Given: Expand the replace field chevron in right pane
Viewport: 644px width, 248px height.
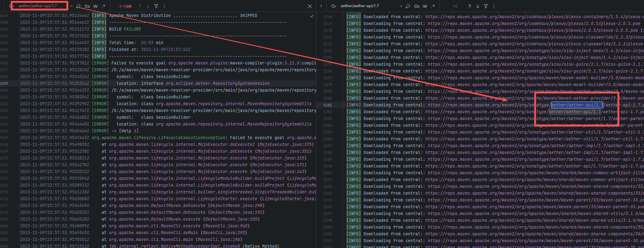Looking at the screenshot, I should coord(321,6).
